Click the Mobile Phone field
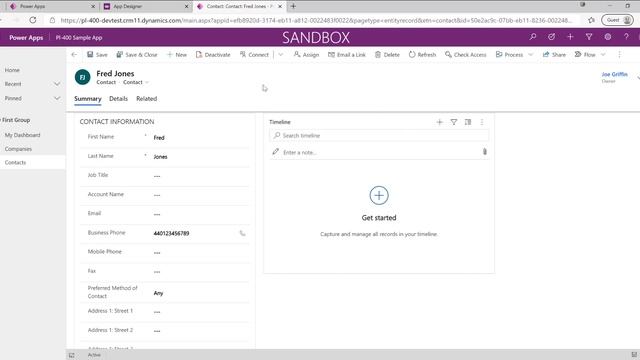The height and width of the screenshot is (360, 640). coord(200,253)
